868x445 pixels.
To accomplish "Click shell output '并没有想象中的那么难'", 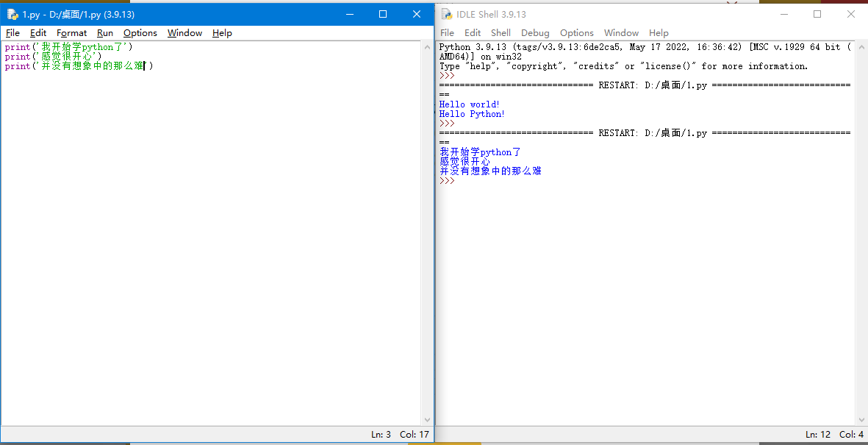I will coord(490,171).
